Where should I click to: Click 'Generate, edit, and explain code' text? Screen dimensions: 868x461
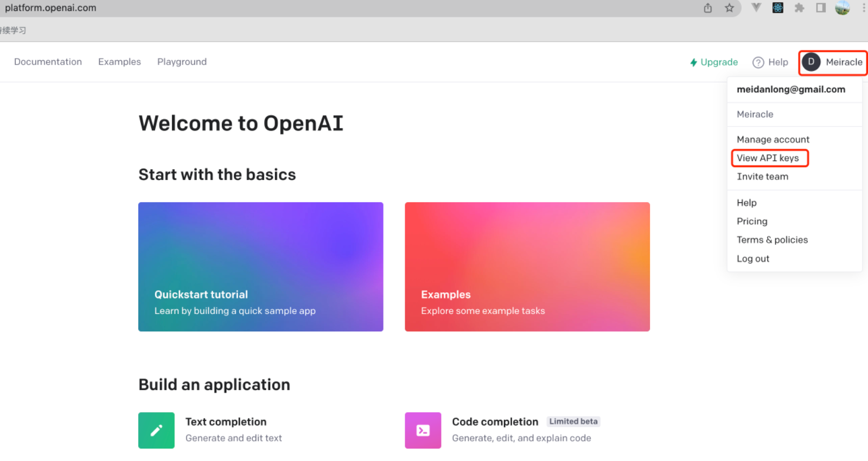pos(521,438)
